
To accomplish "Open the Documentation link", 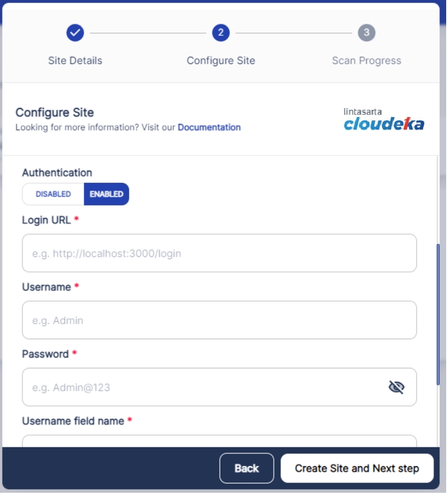I will (209, 127).
